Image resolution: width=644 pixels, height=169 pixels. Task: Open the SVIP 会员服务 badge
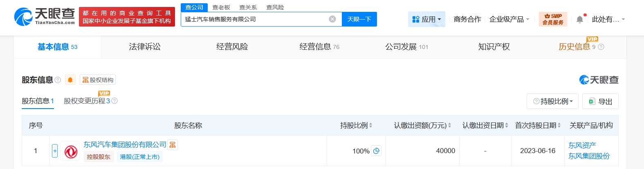coord(553,19)
